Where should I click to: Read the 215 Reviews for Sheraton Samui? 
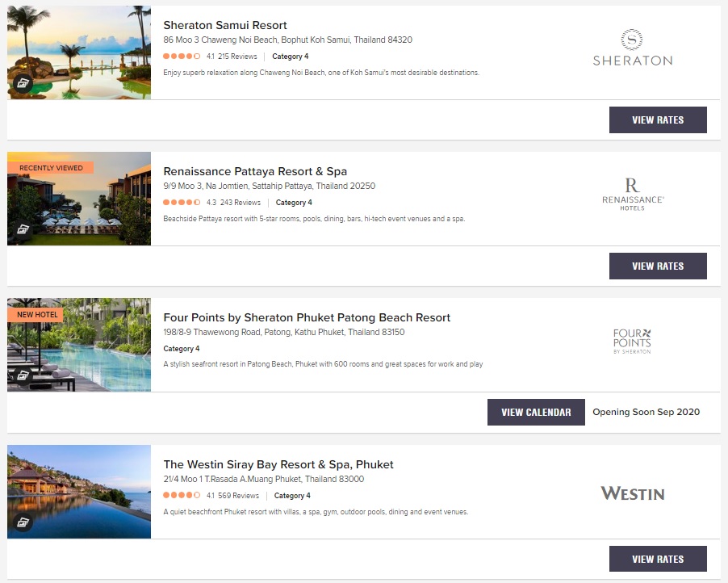pyautogui.click(x=237, y=57)
